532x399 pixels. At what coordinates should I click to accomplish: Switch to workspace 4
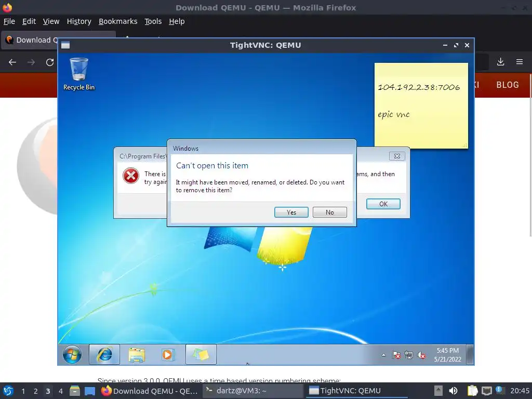(60, 391)
